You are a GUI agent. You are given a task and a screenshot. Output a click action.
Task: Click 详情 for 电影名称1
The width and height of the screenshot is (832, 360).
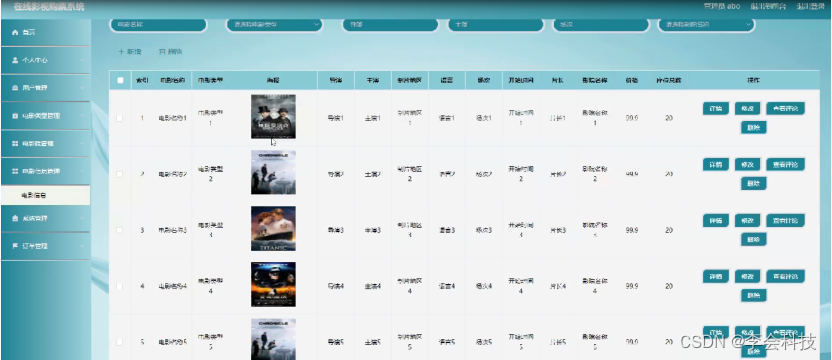716,108
